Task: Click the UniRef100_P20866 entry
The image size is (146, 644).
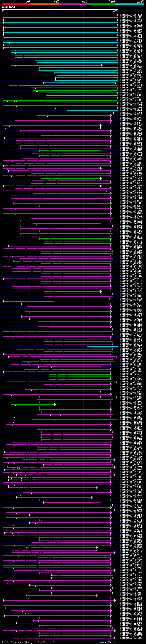Action: [131, 522]
